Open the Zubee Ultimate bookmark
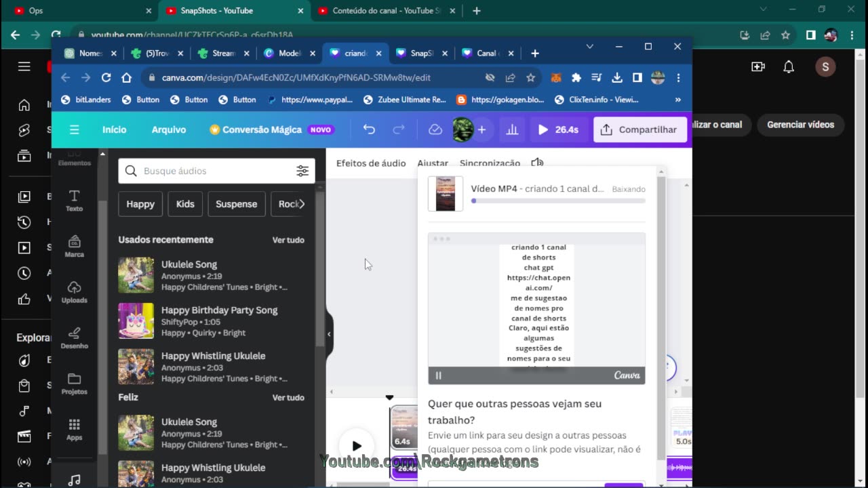Viewport: 868px width, 488px height. tap(405, 100)
